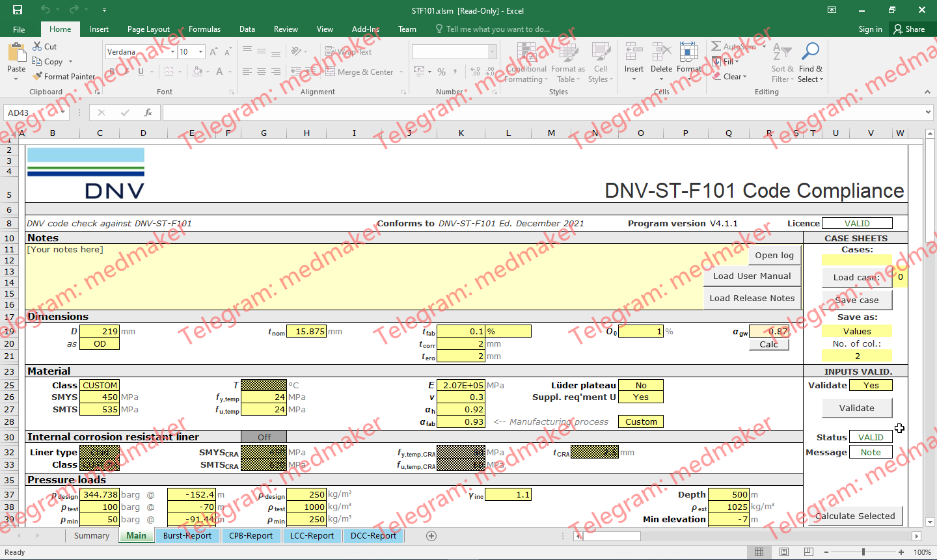Select the SMYS value cell 450
This screenshot has height=560, width=937.
(100, 397)
